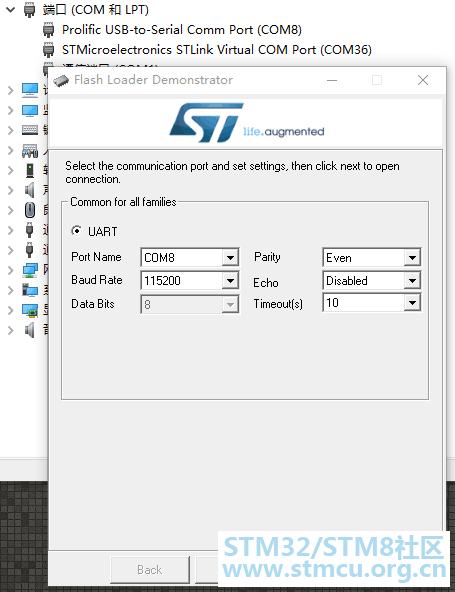Click the Back button

[150, 569]
